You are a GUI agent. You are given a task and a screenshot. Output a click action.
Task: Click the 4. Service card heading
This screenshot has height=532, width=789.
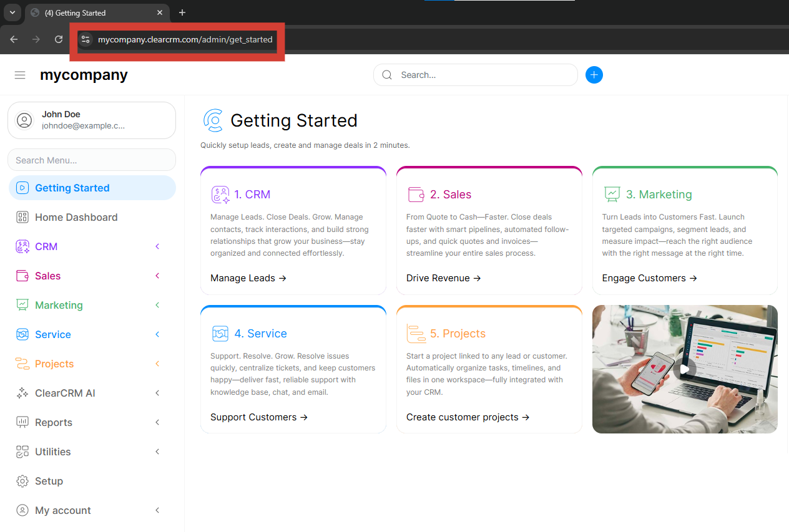[261, 334]
